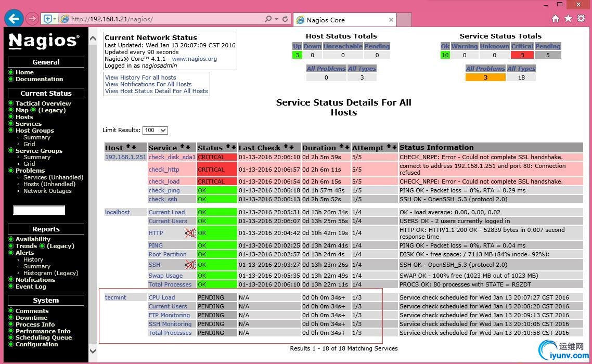Open the tecmint host link
This screenshot has width=592, height=364.
tap(115, 297)
